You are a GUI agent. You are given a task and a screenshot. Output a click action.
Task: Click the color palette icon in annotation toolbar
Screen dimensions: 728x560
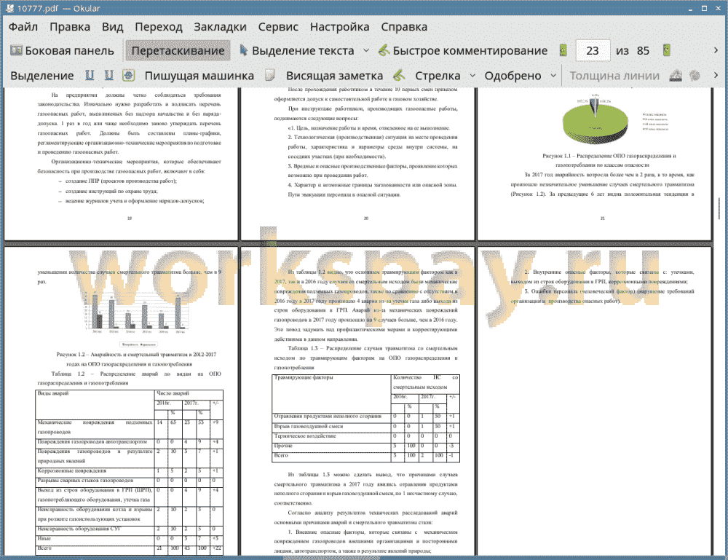click(x=695, y=75)
